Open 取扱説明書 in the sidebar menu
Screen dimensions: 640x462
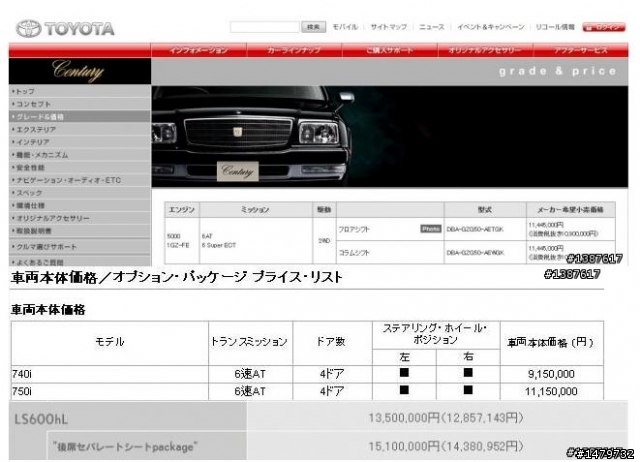coord(80,231)
